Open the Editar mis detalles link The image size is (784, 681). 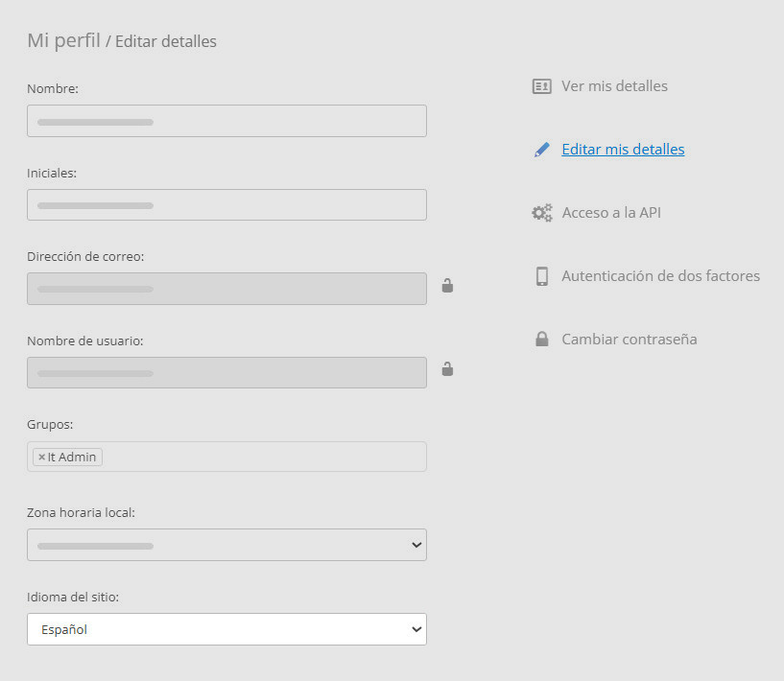coord(623,150)
